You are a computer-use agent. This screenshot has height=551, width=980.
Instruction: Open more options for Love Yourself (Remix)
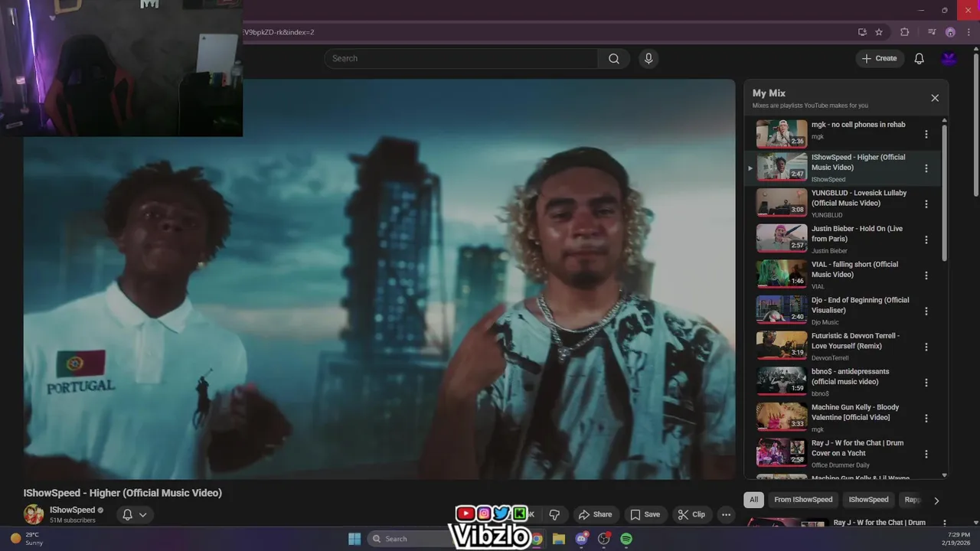click(x=926, y=347)
